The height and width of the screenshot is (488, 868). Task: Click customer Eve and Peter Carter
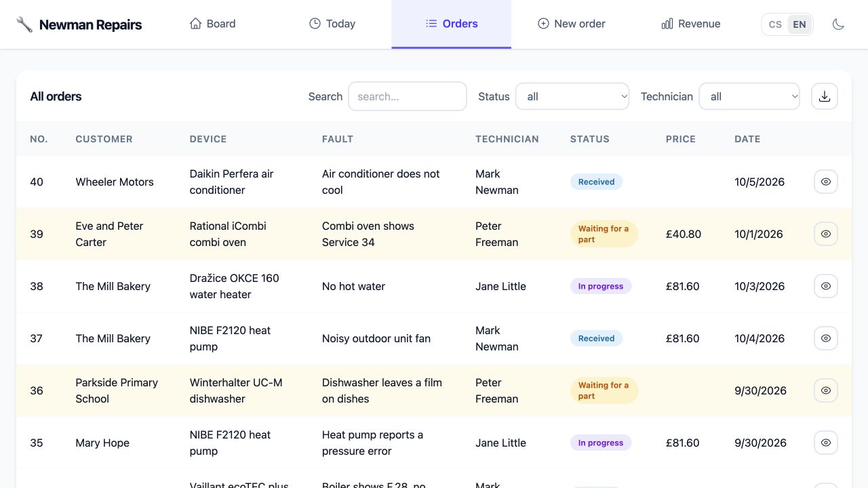tap(109, 234)
